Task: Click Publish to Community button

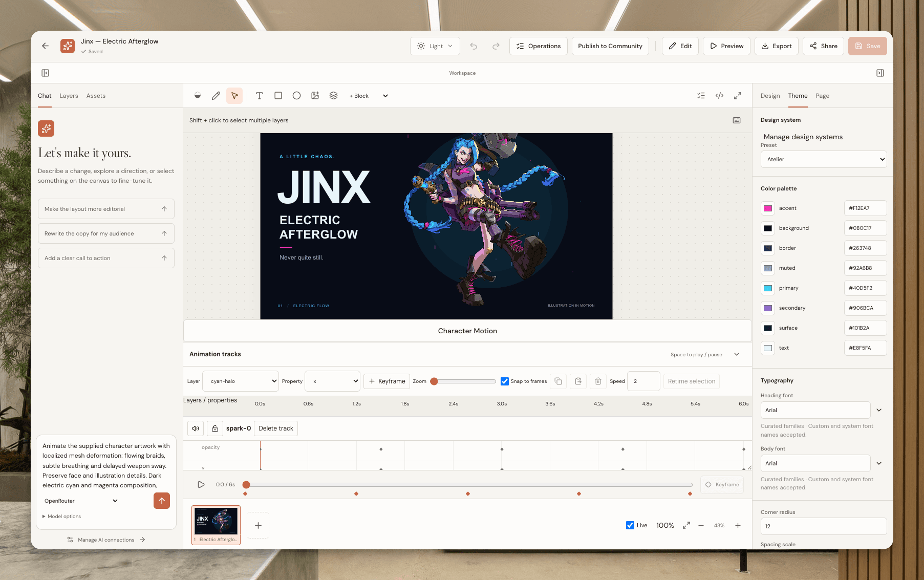Action: pyautogui.click(x=610, y=46)
